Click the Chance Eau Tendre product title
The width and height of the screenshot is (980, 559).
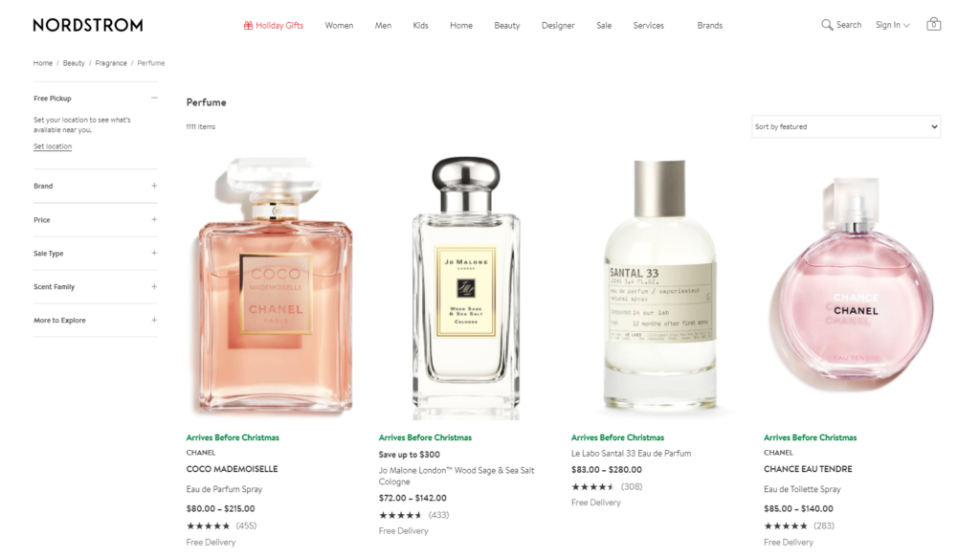[x=808, y=469]
